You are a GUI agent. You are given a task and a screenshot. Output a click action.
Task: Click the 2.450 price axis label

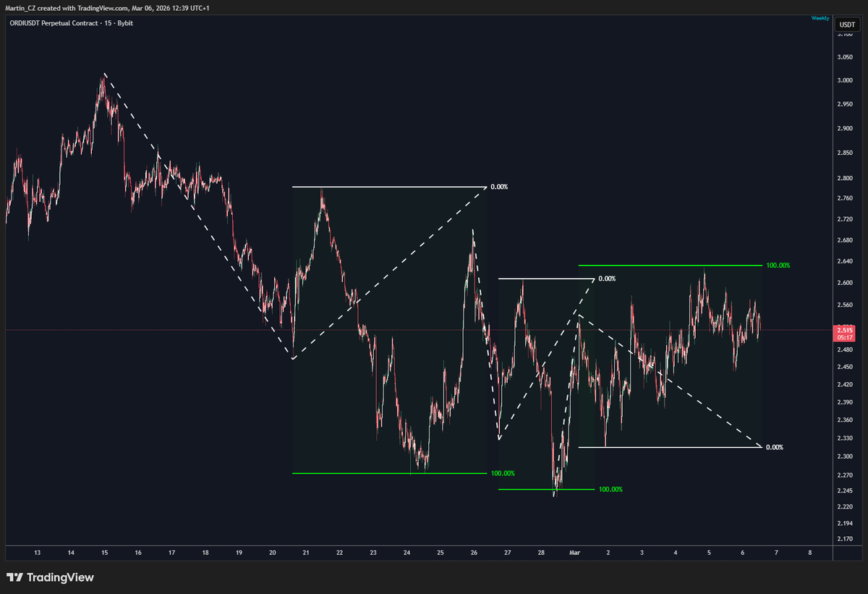[x=845, y=368]
